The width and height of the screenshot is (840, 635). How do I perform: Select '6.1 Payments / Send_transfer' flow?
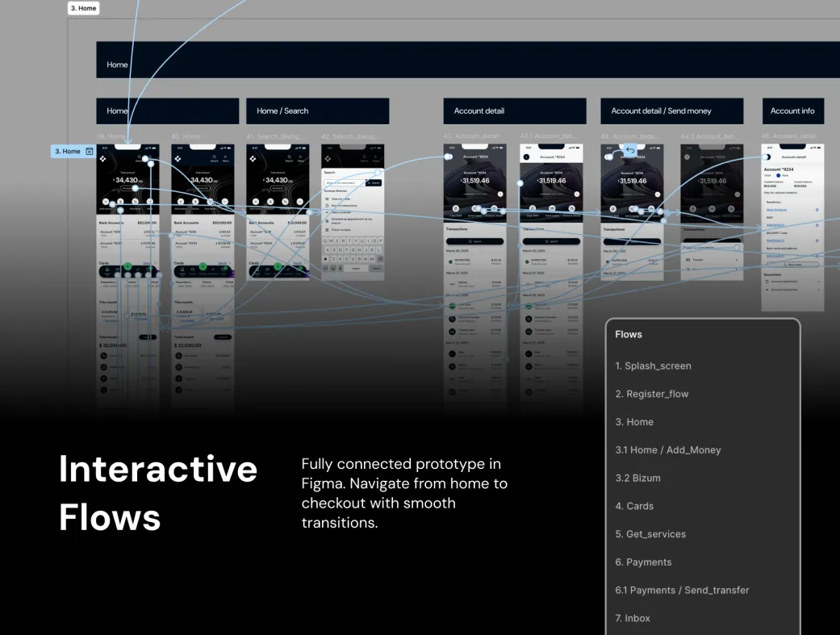[x=682, y=590]
